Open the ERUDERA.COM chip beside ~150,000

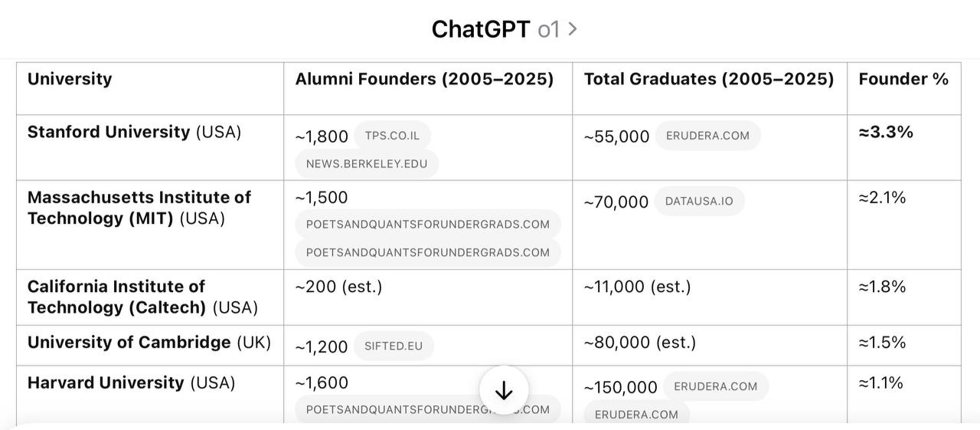716,386
